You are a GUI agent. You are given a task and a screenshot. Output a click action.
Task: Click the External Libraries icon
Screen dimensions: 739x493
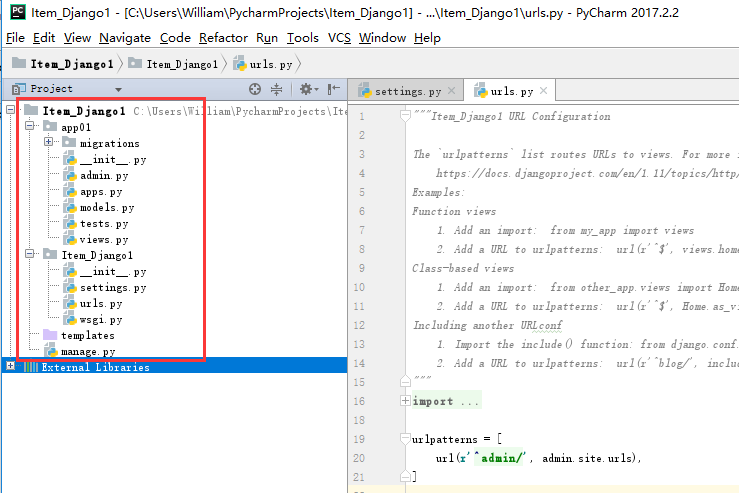[31, 367]
